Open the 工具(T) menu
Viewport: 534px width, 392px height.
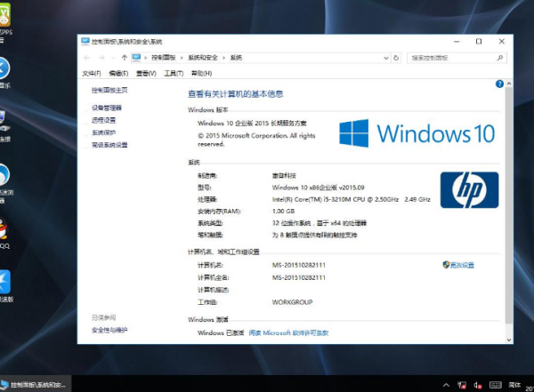click(174, 73)
